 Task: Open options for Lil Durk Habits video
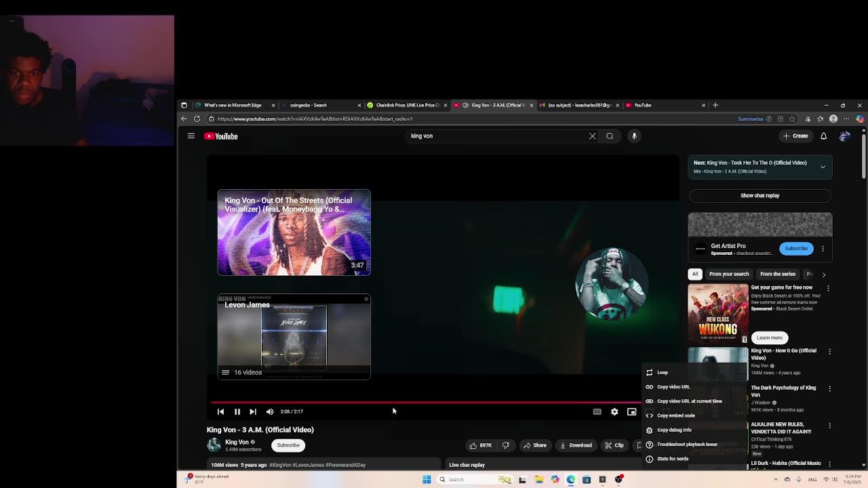[x=829, y=464]
